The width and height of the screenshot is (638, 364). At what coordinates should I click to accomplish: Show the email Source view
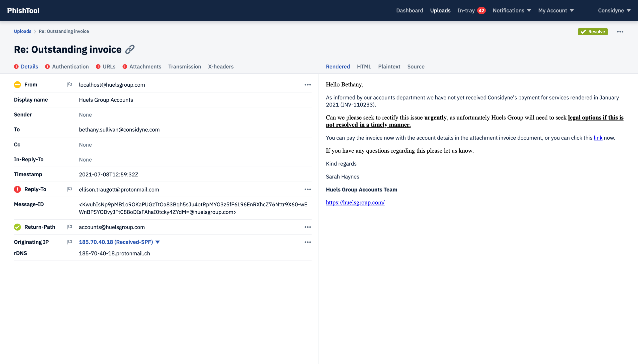pos(416,66)
